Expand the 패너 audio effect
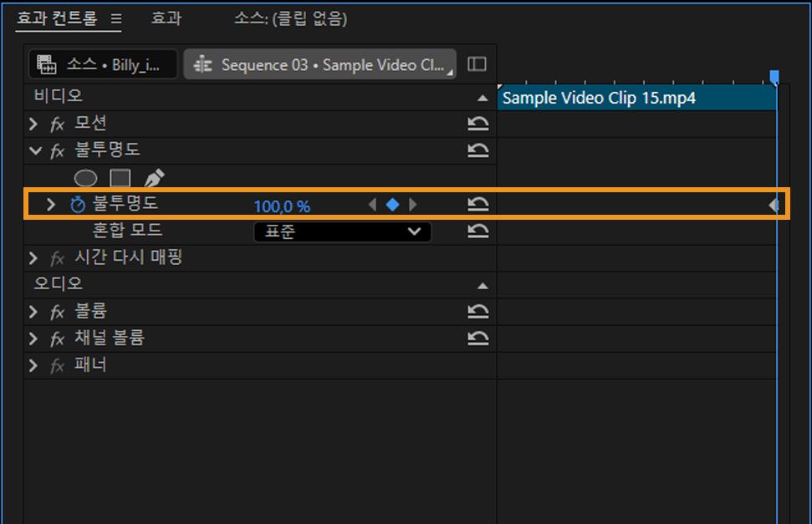This screenshot has height=524, width=812. point(33,364)
